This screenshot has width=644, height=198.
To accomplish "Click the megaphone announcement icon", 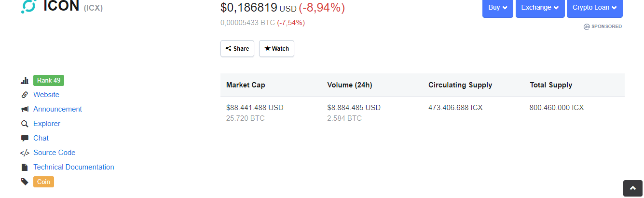I will pyautogui.click(x=25, y=109).
